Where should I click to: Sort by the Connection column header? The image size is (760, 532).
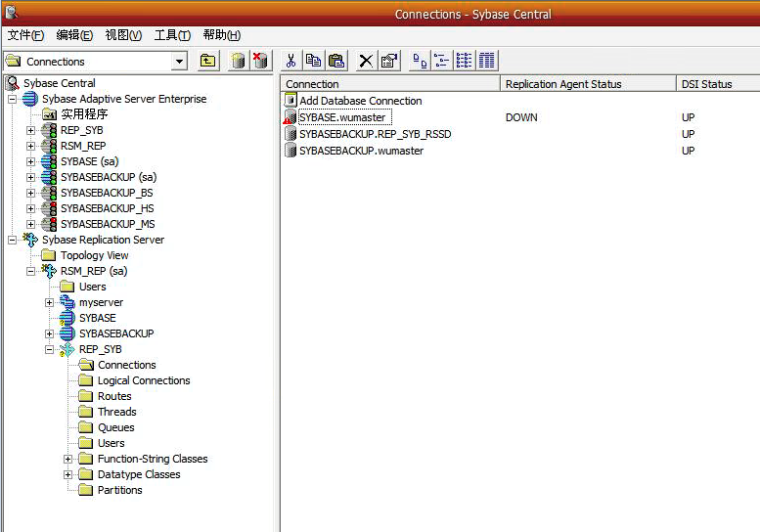390,84
